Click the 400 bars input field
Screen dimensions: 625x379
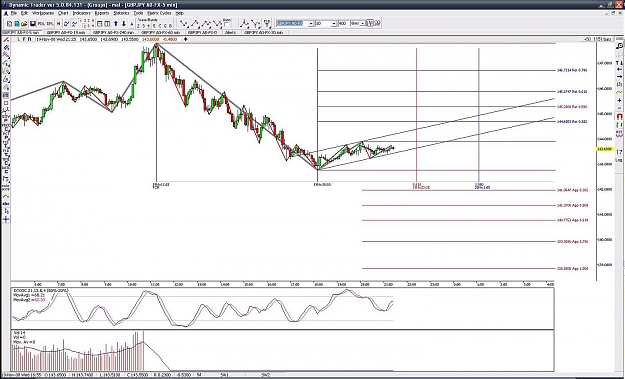[343, 24]
